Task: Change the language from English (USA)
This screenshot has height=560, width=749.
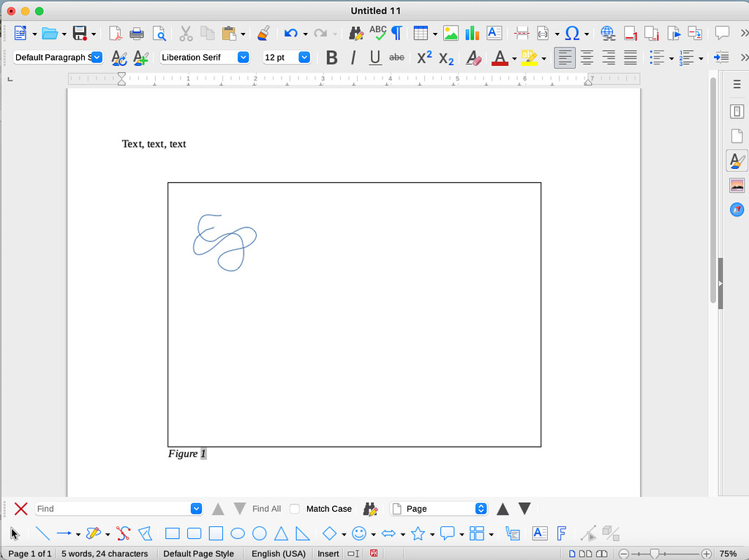Action: [x=278, y=553]
